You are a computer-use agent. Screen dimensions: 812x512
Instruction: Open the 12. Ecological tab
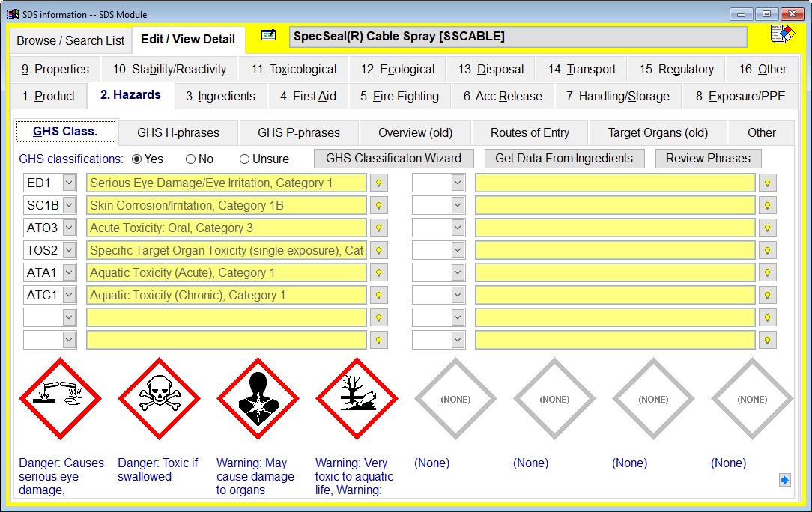(397, 70)
